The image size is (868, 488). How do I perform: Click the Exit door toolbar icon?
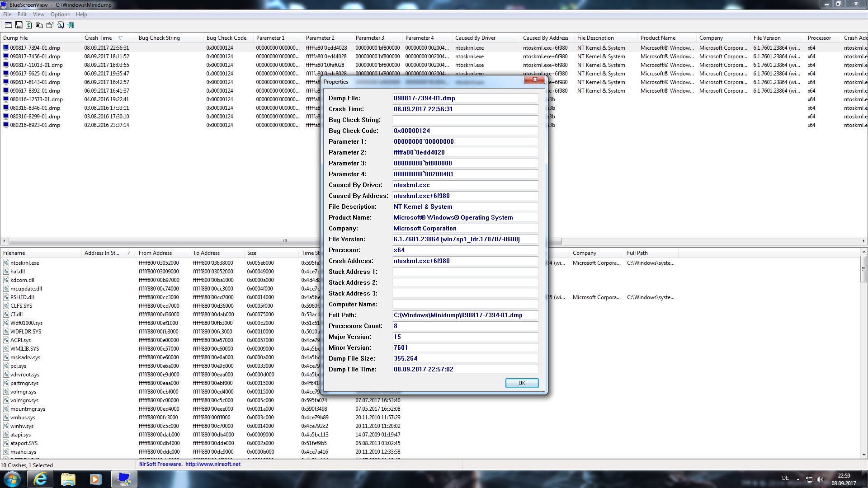coord(71,25)
